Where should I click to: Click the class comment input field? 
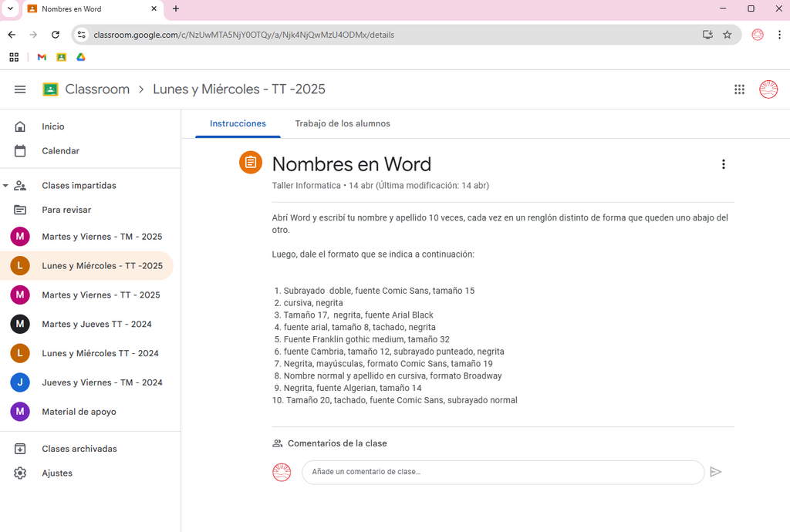(503, 472)
